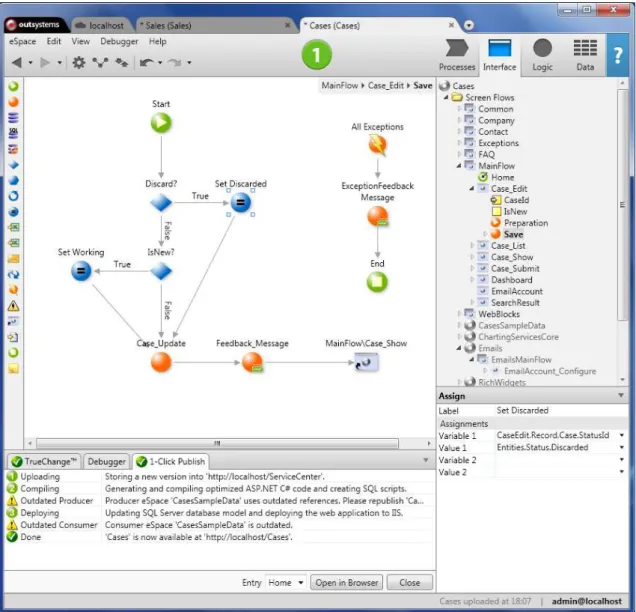The height and width of the screenshot is (612, 636).
Task: Select the ExceptionFeedback Message node
Action: coord(378,216)
